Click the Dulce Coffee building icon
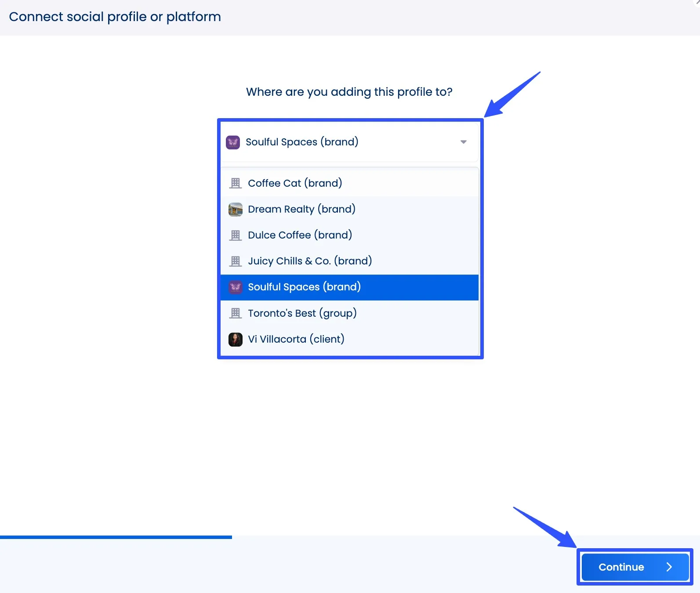The height and width of the screenshot is (593, 700). tap(236, 235)
